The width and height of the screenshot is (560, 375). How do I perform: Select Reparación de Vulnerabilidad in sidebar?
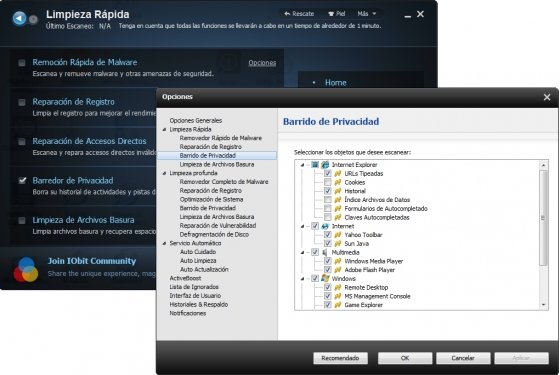click(x=218, y=226)
